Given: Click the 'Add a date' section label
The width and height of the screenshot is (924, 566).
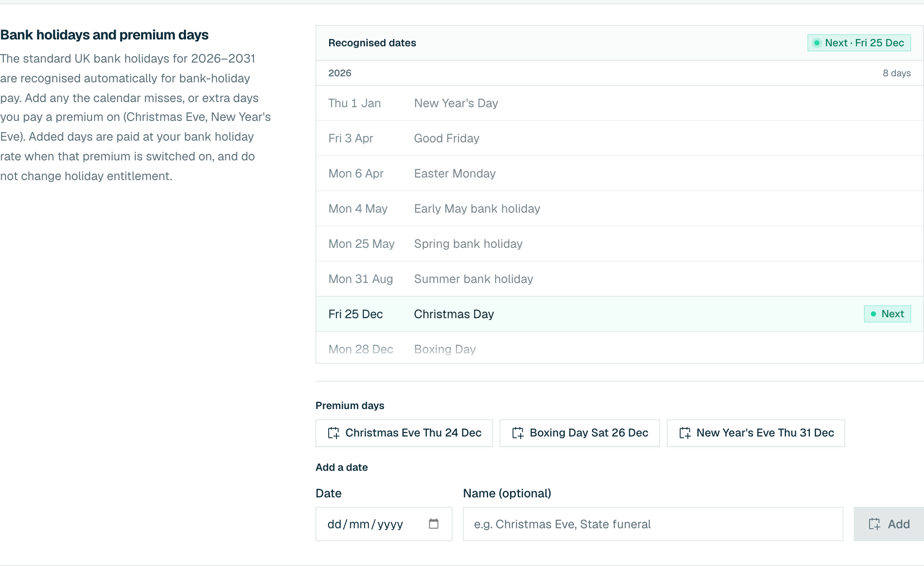Looking at the screenshot, I should [342, 467].
